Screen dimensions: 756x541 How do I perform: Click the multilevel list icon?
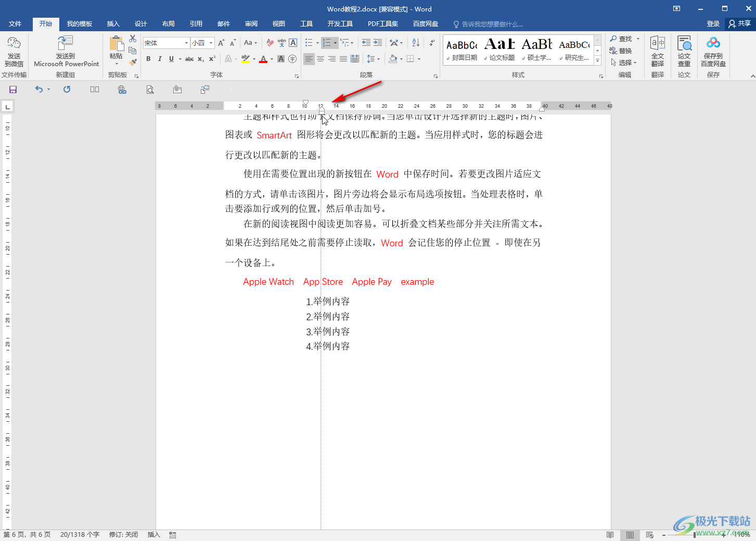345,43
